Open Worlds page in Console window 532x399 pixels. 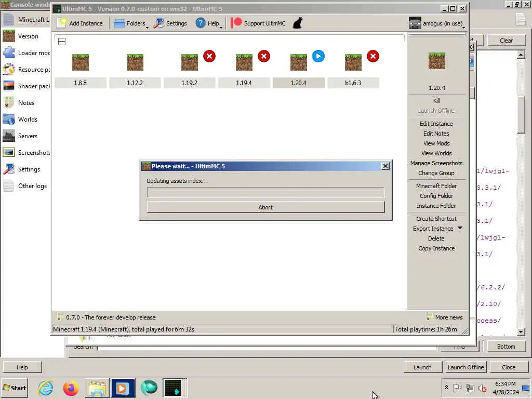25,119
